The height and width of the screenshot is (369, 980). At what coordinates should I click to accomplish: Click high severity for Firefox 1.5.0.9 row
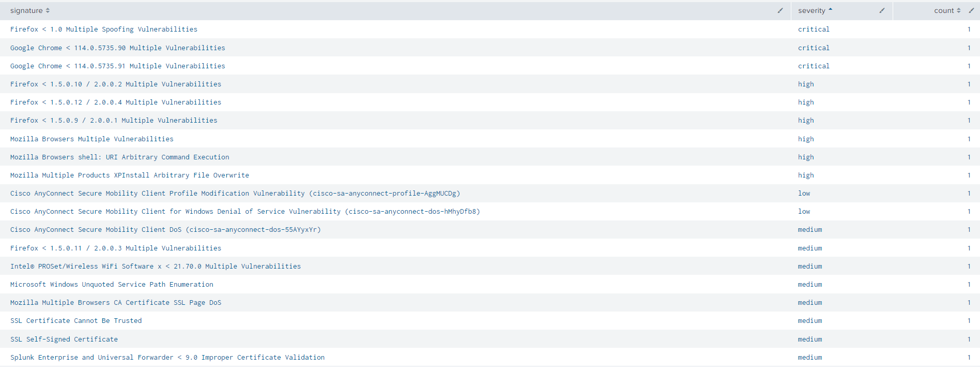pyautogui.click(x=806, y=120)
